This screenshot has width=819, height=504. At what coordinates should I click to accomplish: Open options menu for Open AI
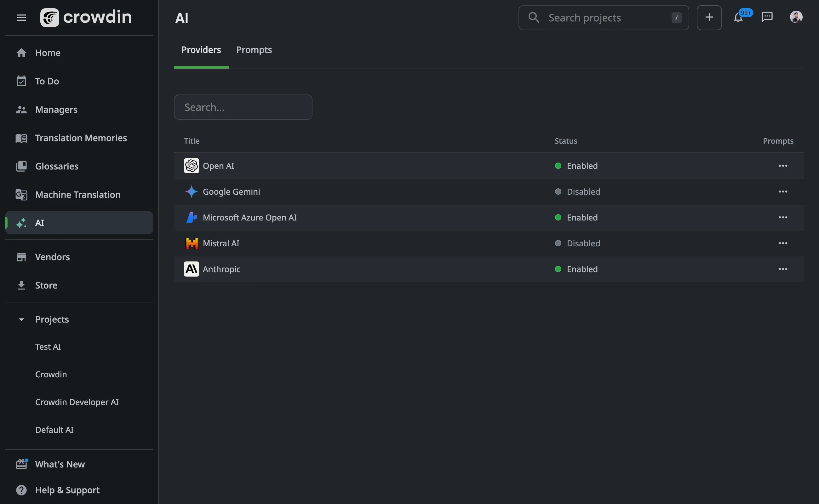point(783,166)
